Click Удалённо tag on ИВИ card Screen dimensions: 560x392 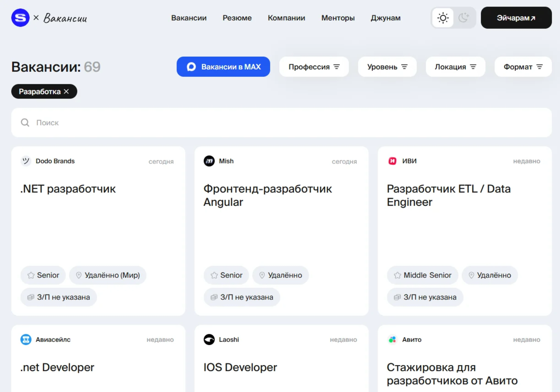coord(490,275)
